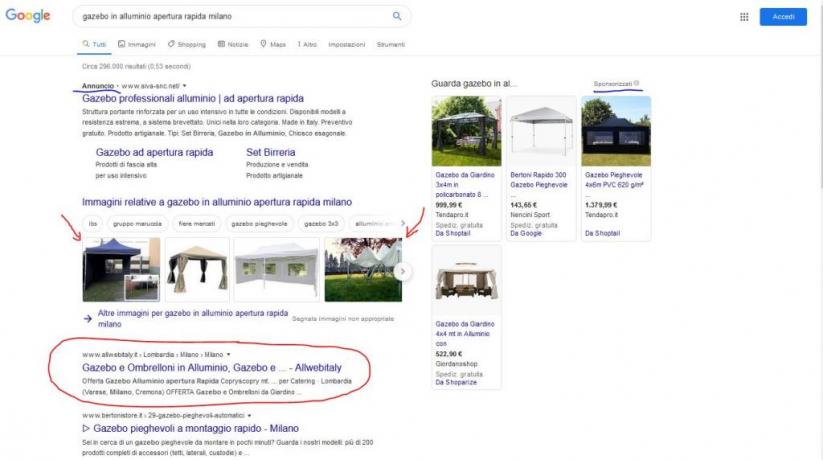Open the Notizie tab
Screen dimensions: 823x460
click(x=233, y=44)
